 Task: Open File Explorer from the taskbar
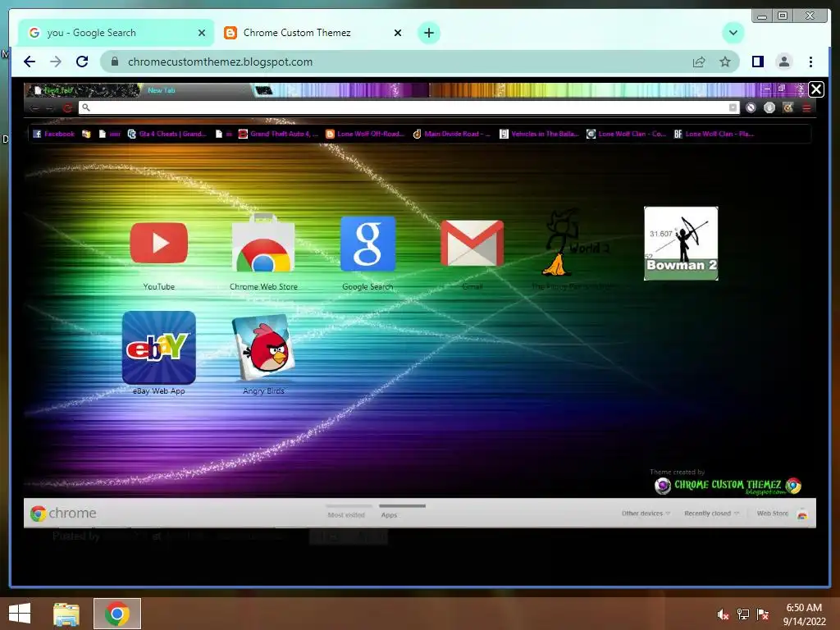pyautogui.click(x=66, y=614)
